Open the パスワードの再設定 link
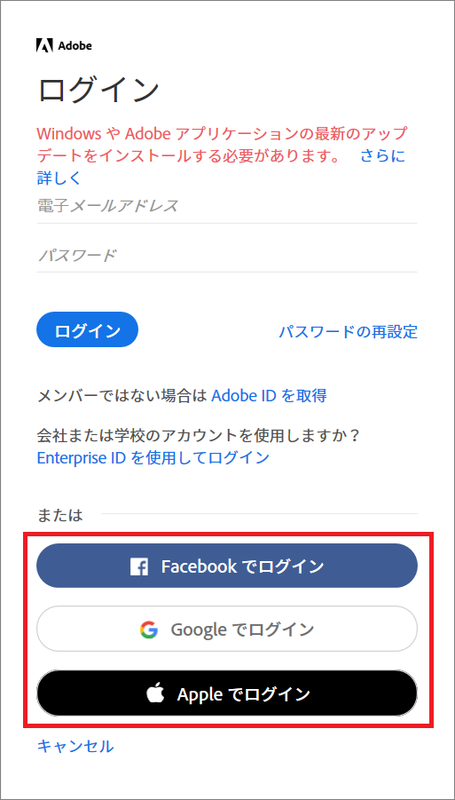This screenshot has width=455, height=800. click(x=348, y=332)
